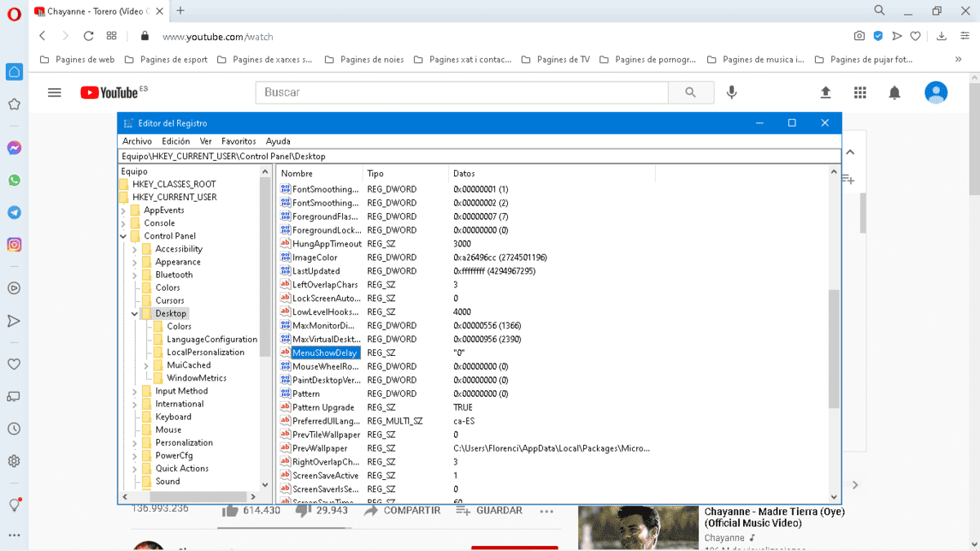Open Edición menu in Registry Editor

click(x=176, y=141)
